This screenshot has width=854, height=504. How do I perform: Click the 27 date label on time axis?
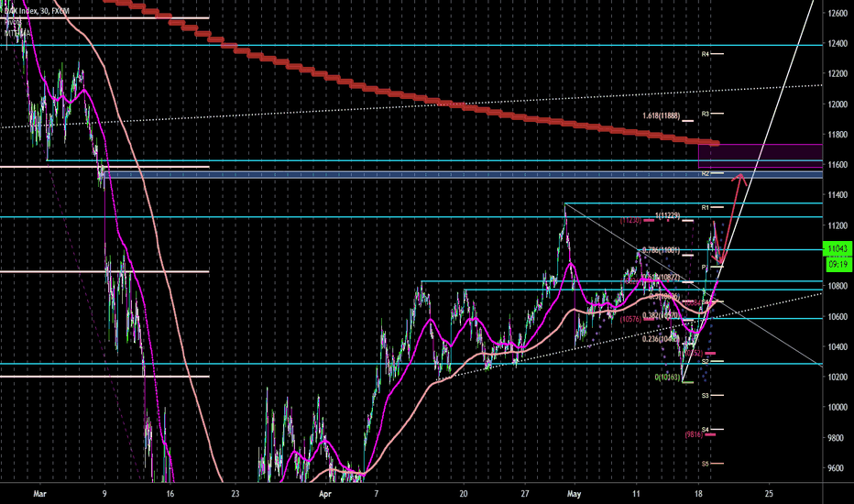(x=525, y=494)
